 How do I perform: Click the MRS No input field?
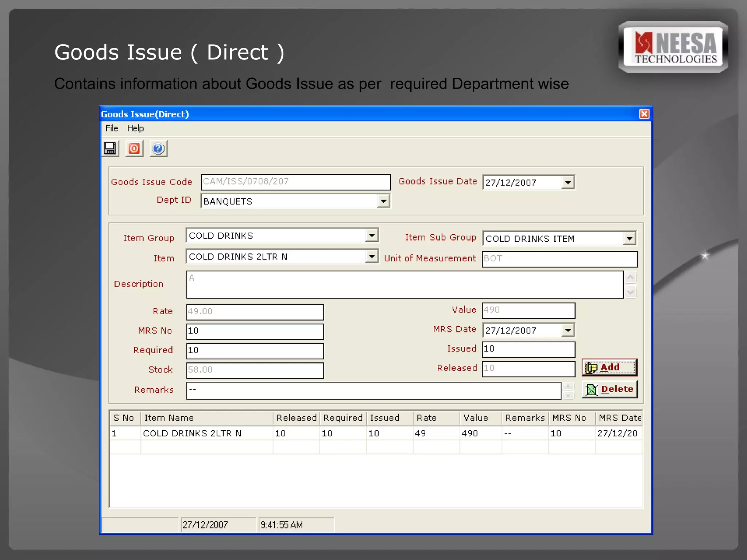click(255, 331)
